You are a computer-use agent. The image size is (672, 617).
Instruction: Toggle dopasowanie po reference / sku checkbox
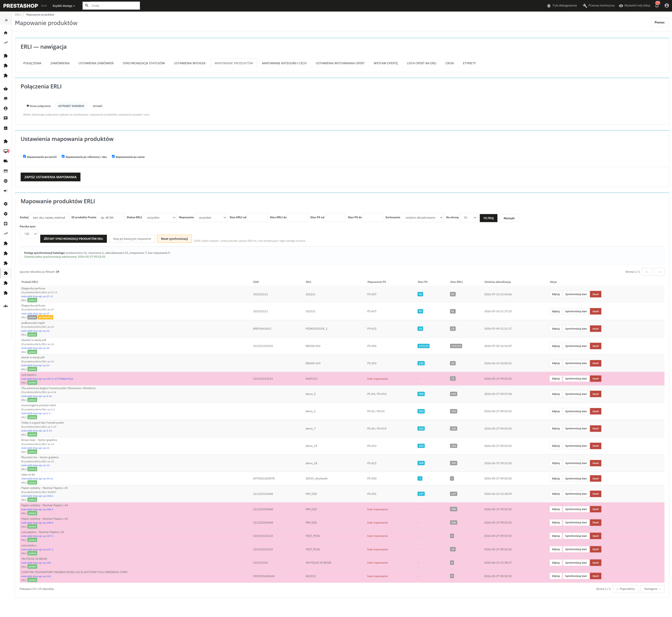[63, 156]
